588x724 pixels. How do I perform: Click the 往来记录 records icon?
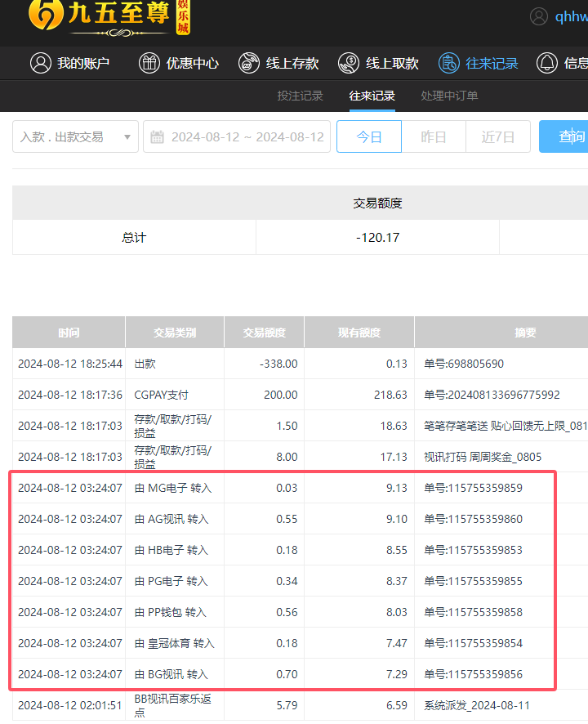click(x=449, y=63)
